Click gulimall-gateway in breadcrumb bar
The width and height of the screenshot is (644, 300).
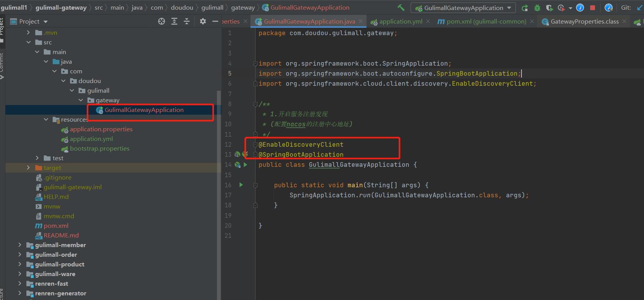[61, 8]
